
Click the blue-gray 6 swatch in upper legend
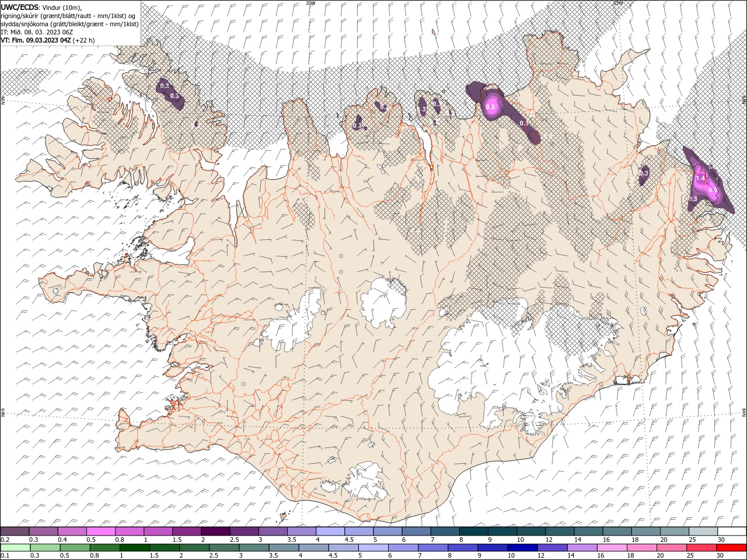416,531
